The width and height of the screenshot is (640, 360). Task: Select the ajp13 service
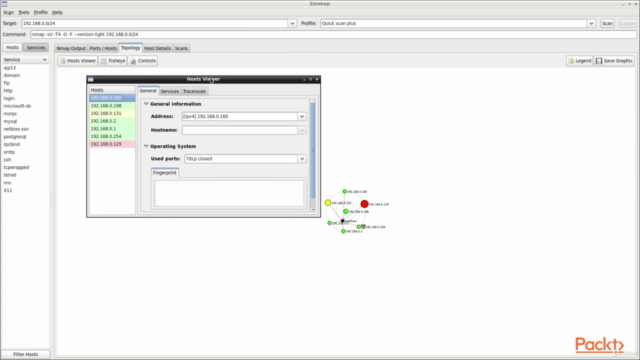tap(10, 68)
